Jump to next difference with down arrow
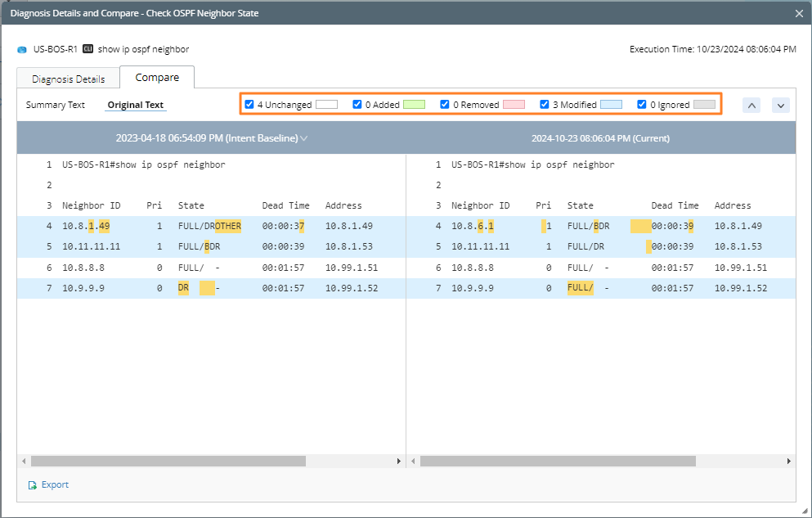812x518 pixels. [x=780, y=105]
